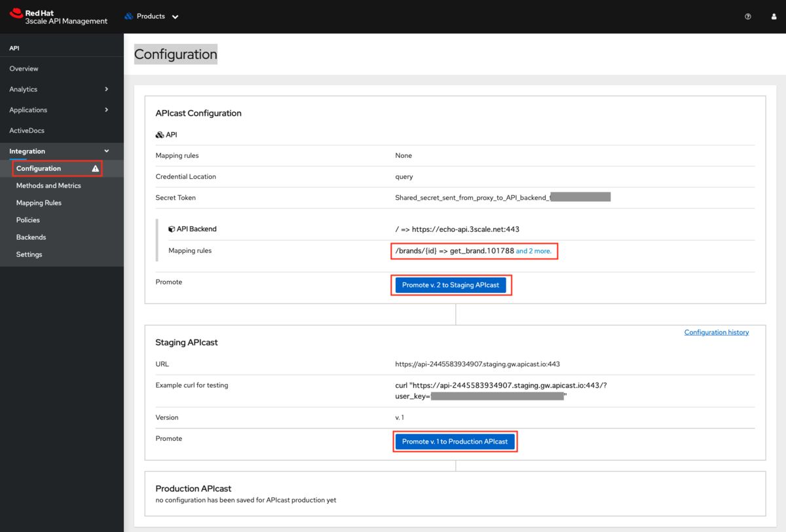This screenshot has height=532, width=786.
Task: Click the 'API Backend' label text
Action: point(197,229)
